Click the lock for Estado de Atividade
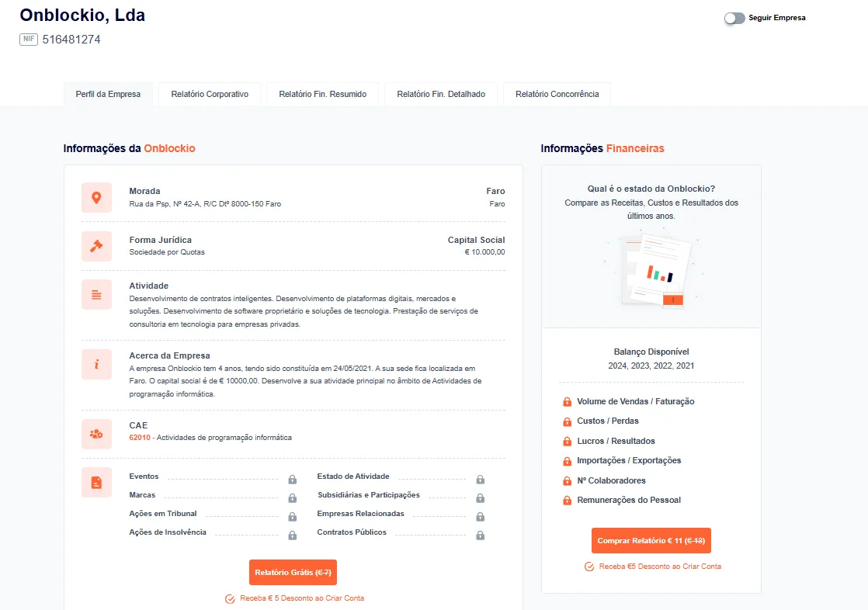The image size is (868, 610). (x=481, y=480)
